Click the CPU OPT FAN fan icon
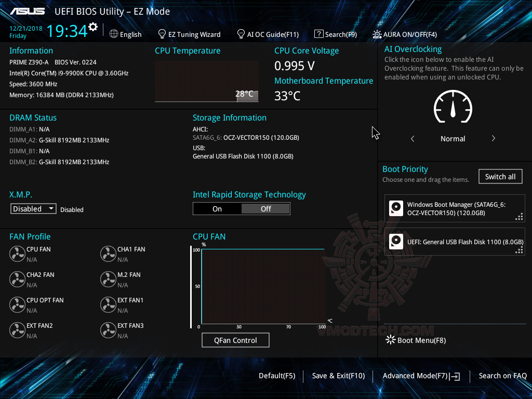This screenshot has width=532, height=399. click(17, 304)
